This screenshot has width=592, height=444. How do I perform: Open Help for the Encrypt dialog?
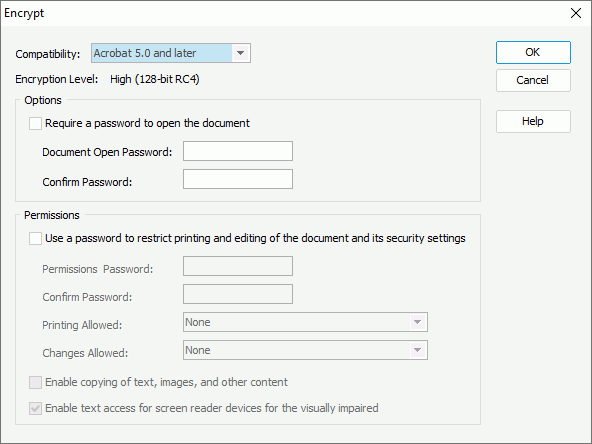533,122
